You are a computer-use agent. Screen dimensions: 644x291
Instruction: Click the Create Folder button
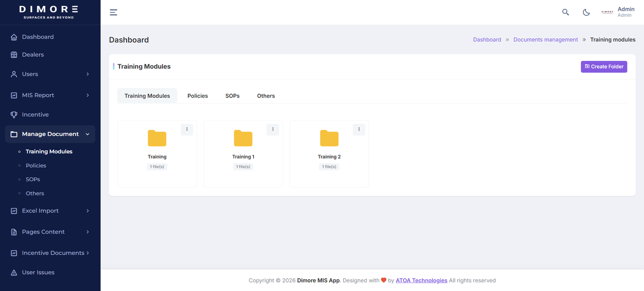(x=604, y=67)
